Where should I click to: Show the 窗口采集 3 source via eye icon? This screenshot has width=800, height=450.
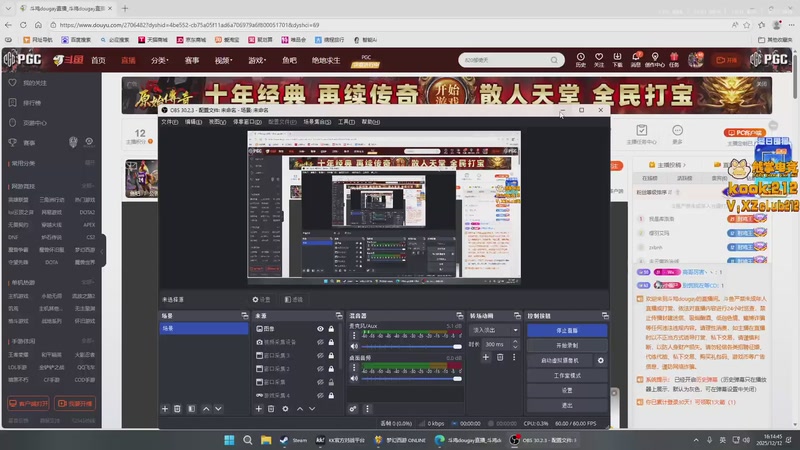(x=320, y=356)
